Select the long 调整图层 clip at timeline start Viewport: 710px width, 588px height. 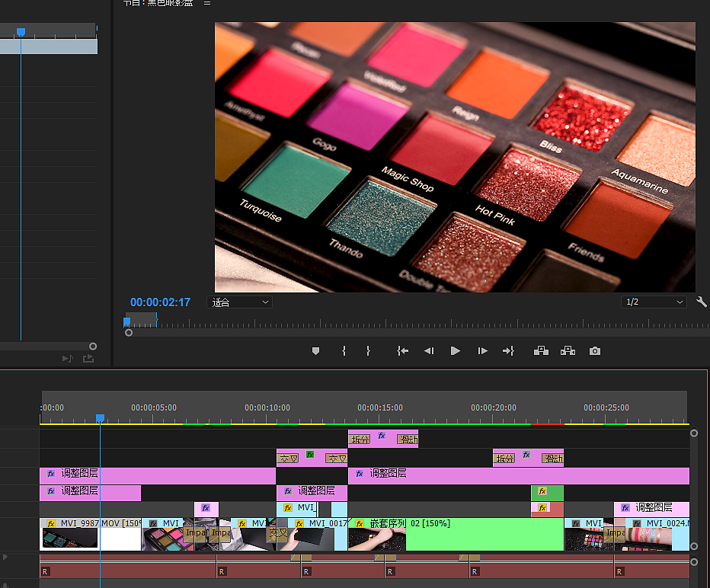(158, 476)
